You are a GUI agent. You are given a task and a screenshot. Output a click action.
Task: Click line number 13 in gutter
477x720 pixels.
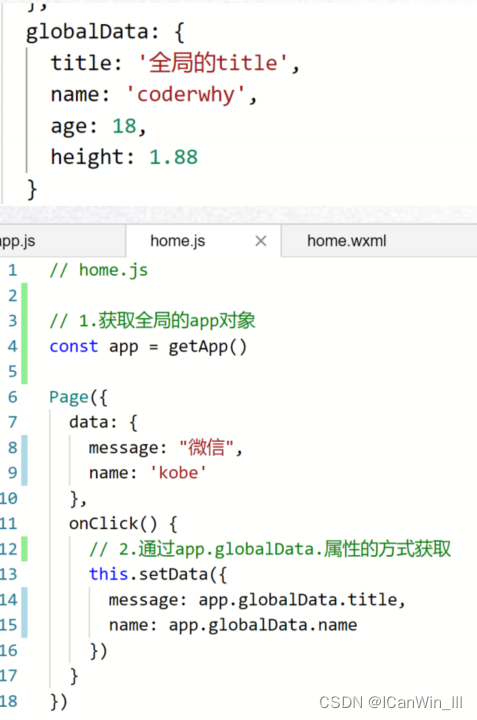pyautogui.click(x=9, y=574)
